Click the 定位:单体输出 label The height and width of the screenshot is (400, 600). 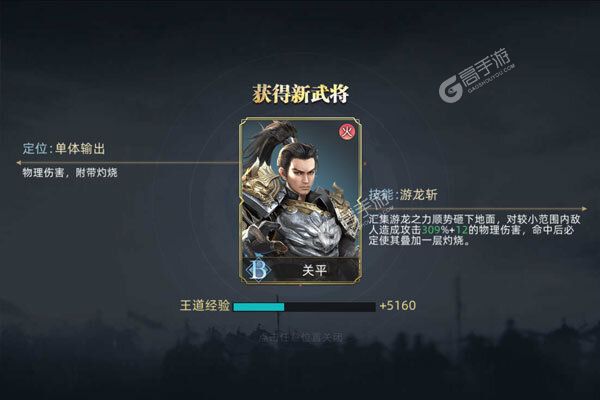tap(64, 149)
